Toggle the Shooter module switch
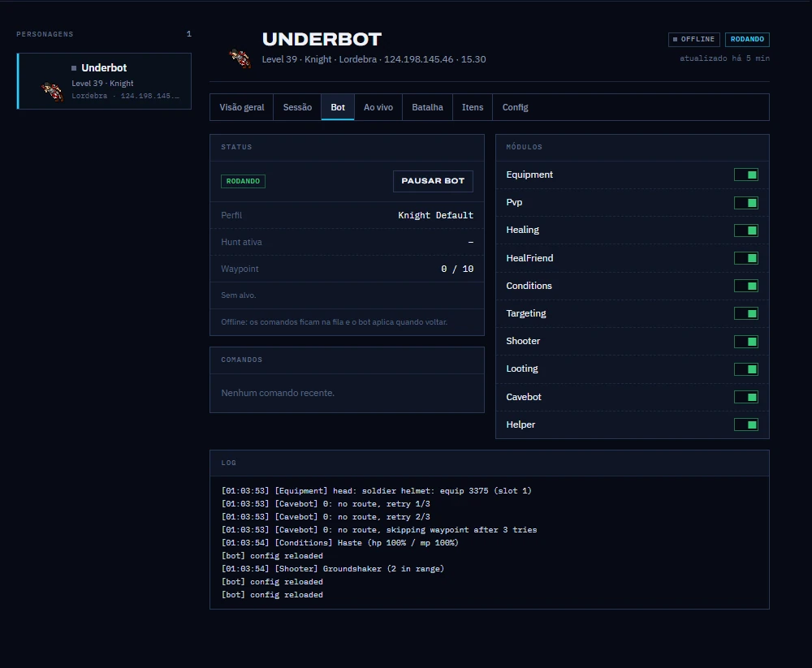This screenshot has height=668, width=812. (x=746, y=341)
